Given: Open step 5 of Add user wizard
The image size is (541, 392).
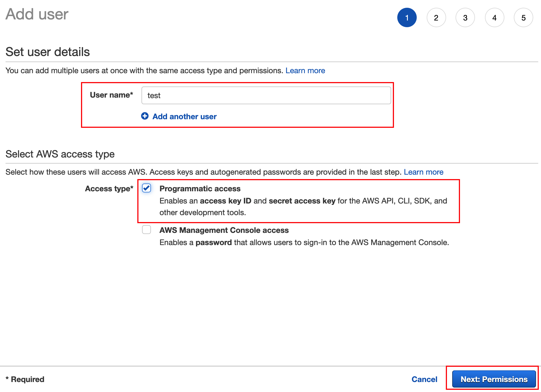Looking at the screenshot, I should tap(524, 18).
